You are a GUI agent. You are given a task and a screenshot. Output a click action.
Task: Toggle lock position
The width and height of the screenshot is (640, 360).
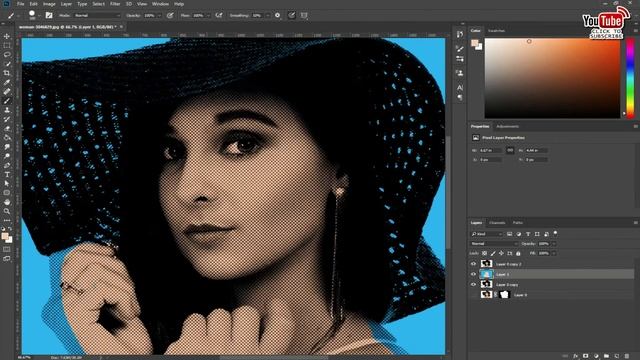(x=501, y=253)
